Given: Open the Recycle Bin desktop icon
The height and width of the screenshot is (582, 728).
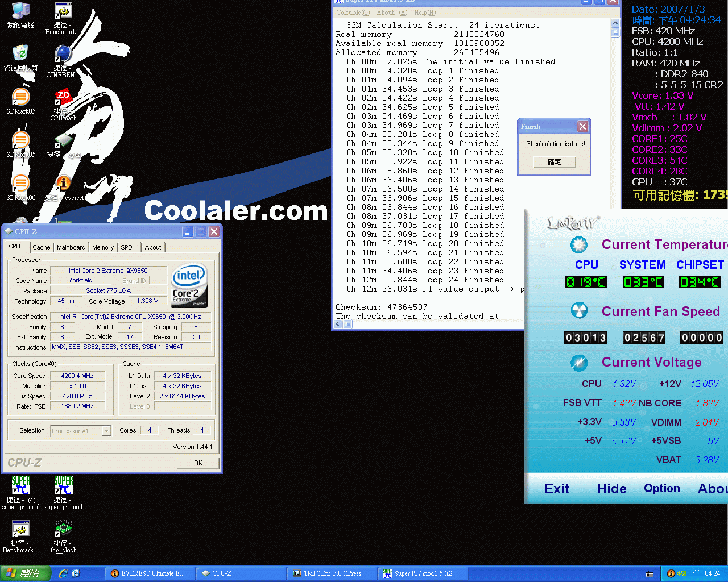Looking at the screenshot, I should [x=20, y=58].
